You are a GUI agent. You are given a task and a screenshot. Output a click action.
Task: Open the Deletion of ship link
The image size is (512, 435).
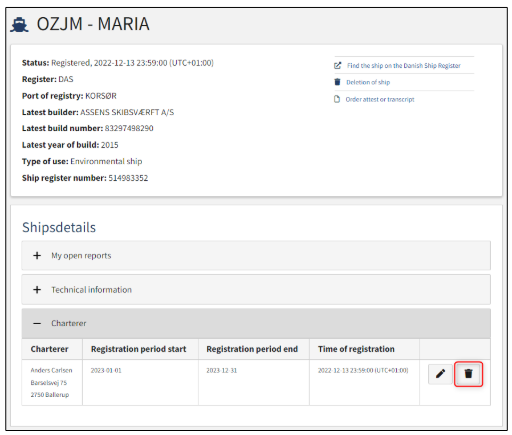[x=368, y=82]
